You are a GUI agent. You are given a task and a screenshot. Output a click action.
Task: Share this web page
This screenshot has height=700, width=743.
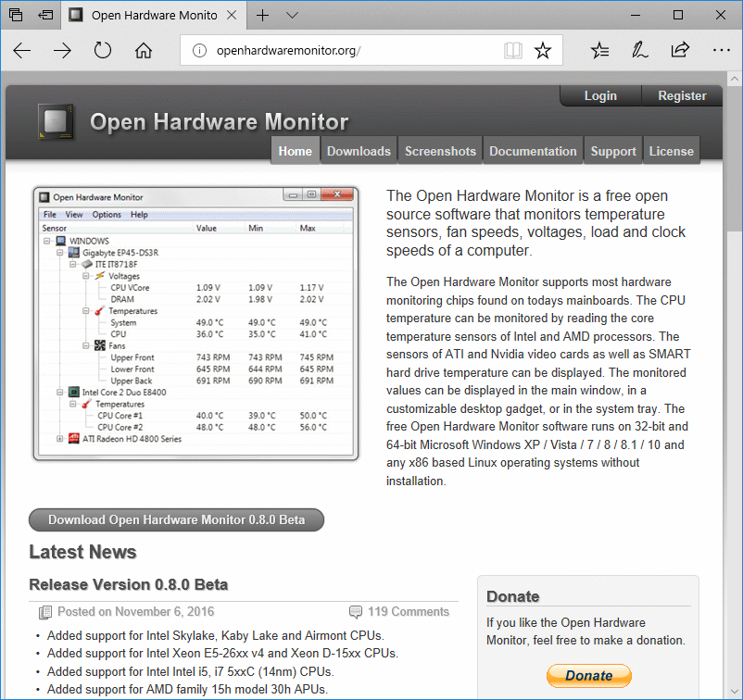tap(680, 50)
